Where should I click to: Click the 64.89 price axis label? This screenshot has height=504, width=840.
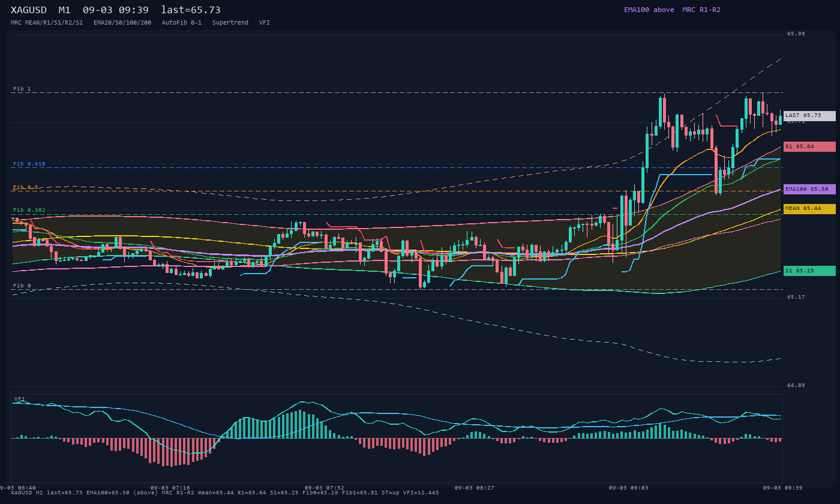796,385
